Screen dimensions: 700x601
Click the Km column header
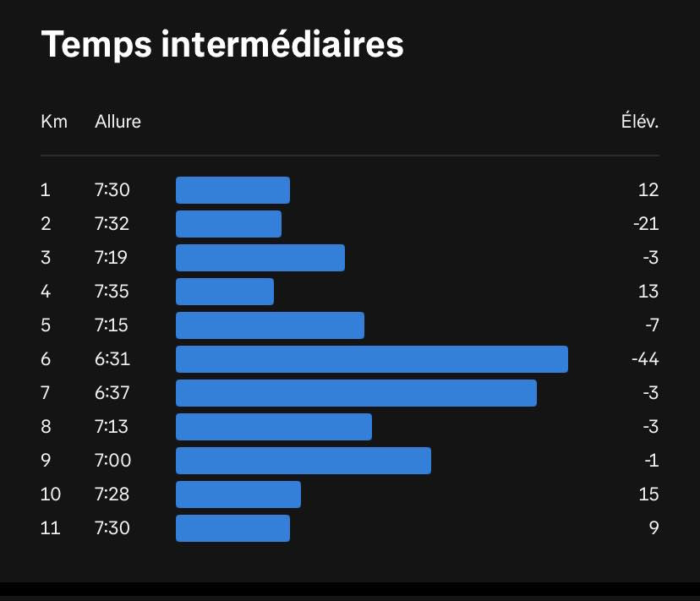(x=54, y=122)
